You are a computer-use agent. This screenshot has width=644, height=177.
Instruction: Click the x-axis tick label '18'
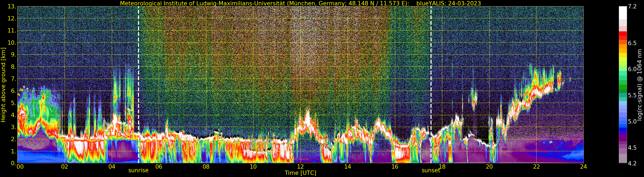coord(442,166)
